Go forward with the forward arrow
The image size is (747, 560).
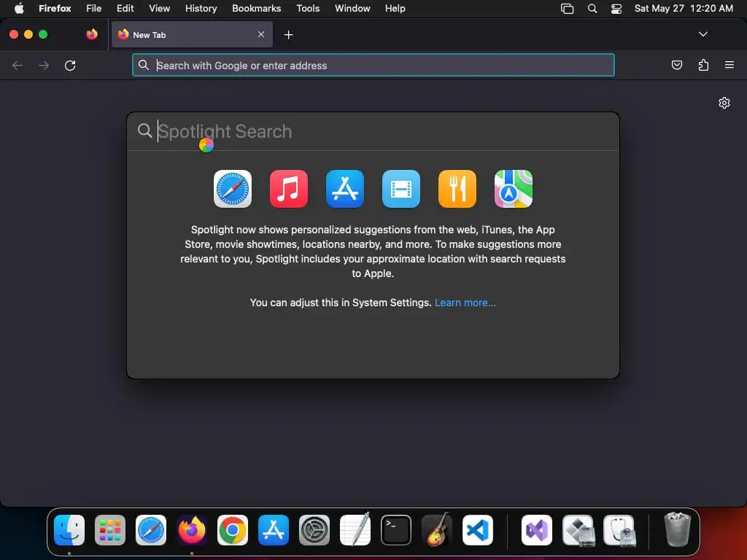coord(44,65)
